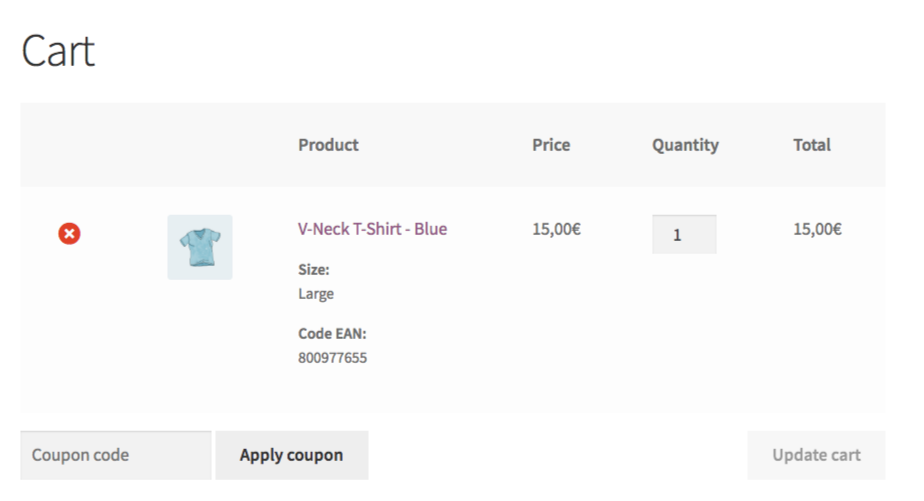Click the Price column header
Screen dimensions: 924x501
(551, 145)
